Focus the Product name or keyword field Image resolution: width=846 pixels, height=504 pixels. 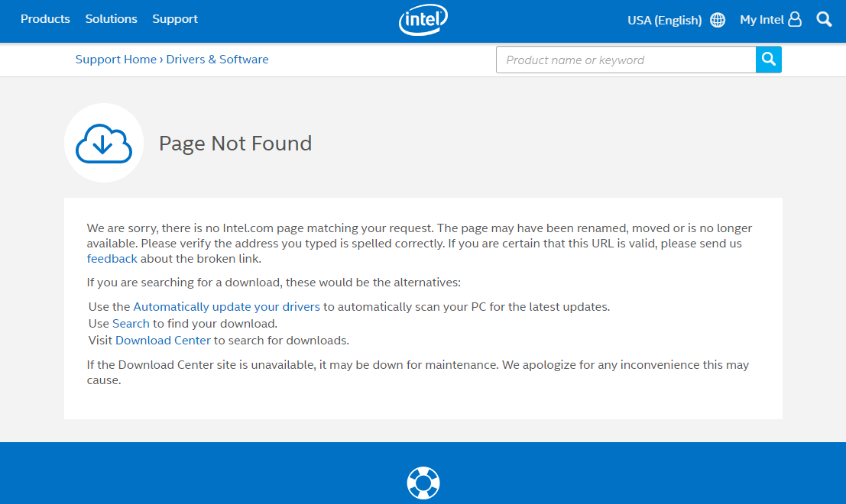coord(625,60)
